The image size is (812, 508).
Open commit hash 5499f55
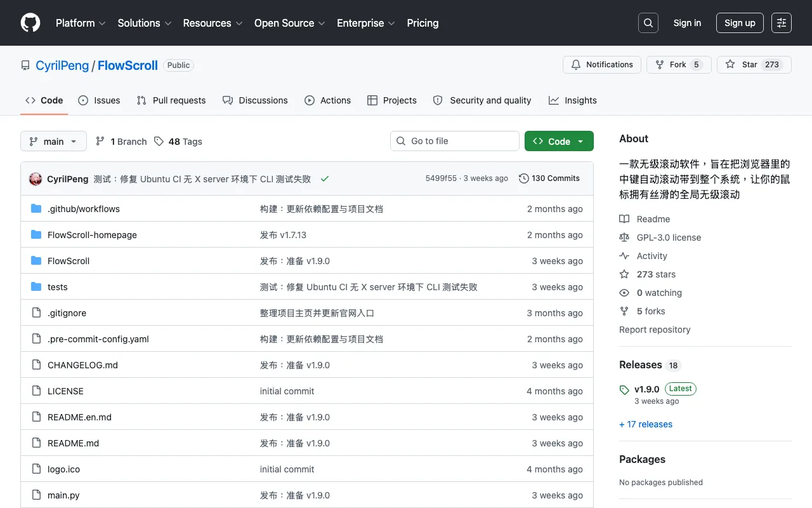pos(441,178)
